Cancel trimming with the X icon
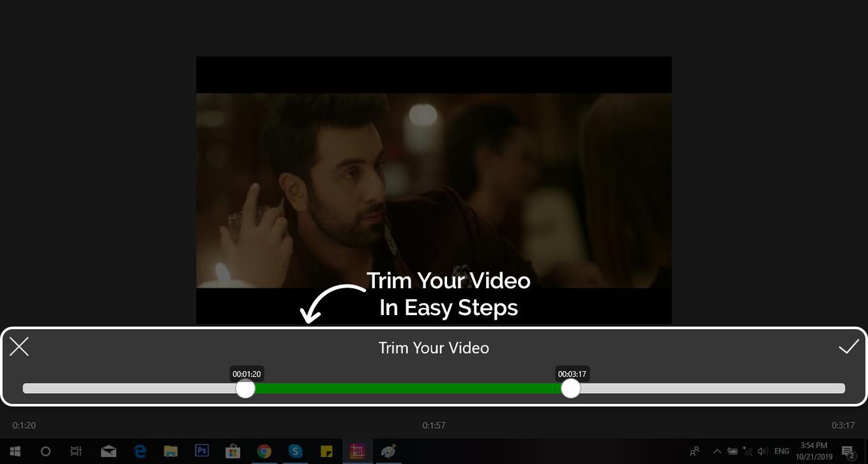Viewport: 868px width, 464px height. (19, 347)
